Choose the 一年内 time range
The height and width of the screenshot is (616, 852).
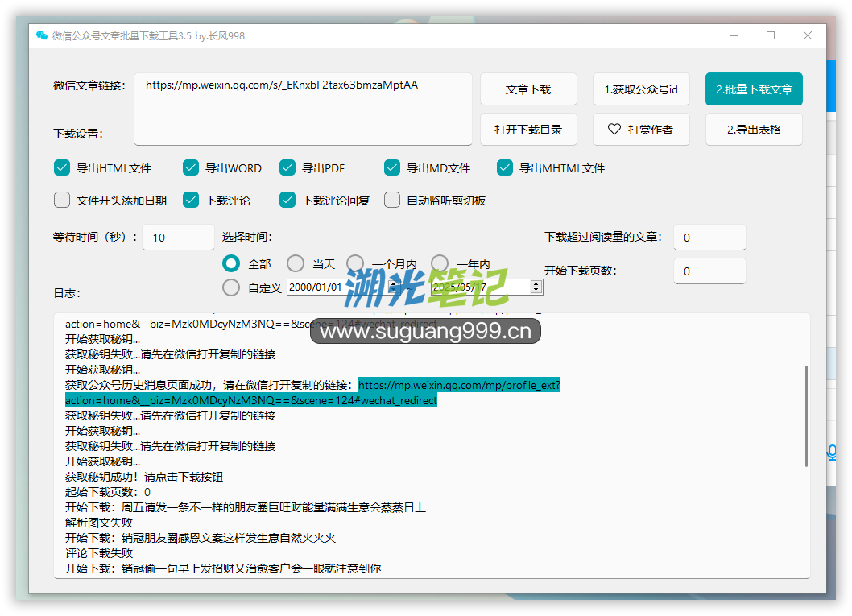[440, 263]
